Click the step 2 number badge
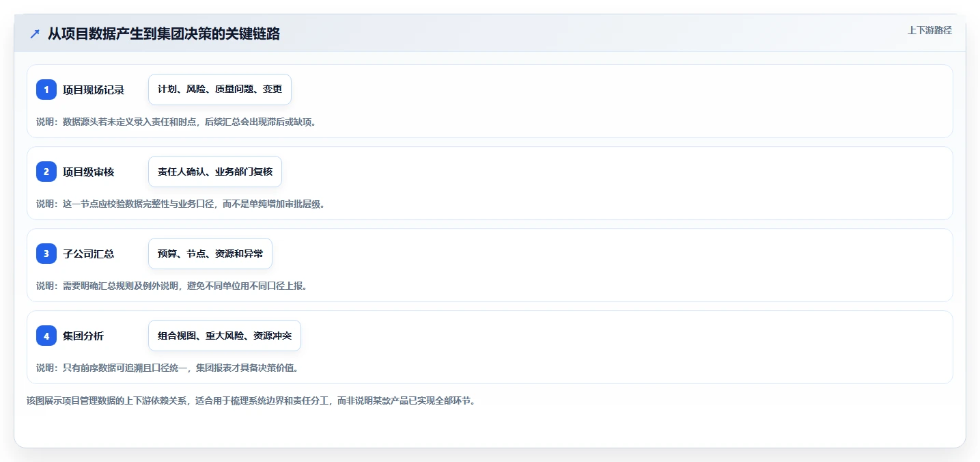The height and width of the screenshot is (462, 980). [x=46, y=172]
